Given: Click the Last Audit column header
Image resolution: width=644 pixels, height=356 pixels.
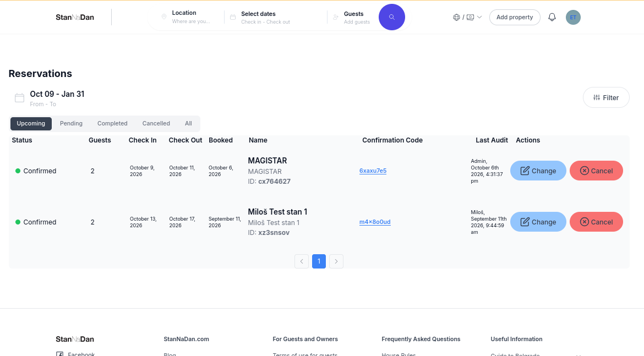Looking at the screenshot, I should coord(492,140).
